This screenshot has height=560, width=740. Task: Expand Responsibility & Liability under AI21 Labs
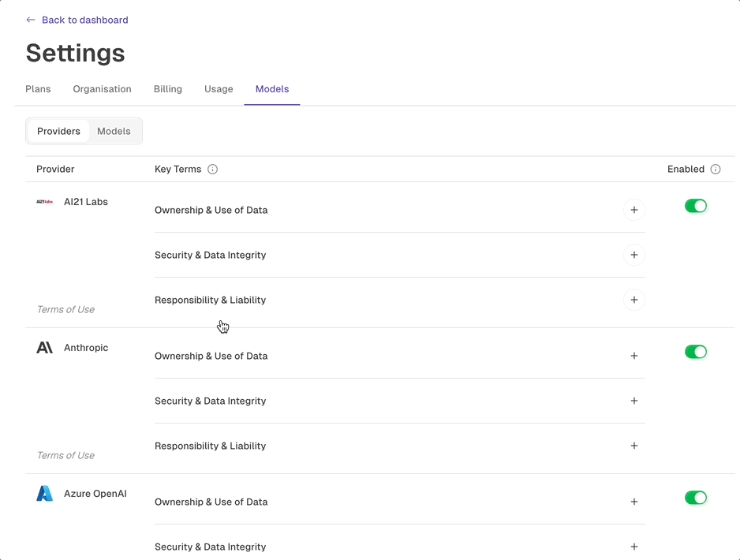634,300
